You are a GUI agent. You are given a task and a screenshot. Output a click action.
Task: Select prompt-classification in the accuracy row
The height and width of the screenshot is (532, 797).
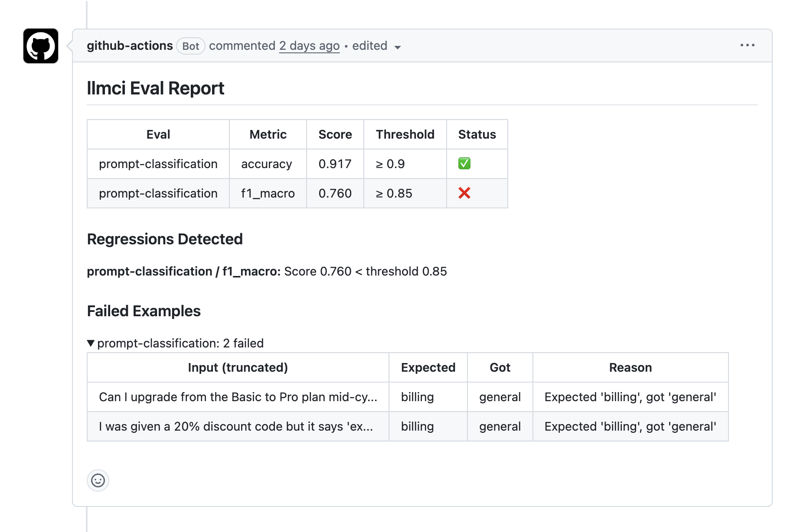point(158,164)
